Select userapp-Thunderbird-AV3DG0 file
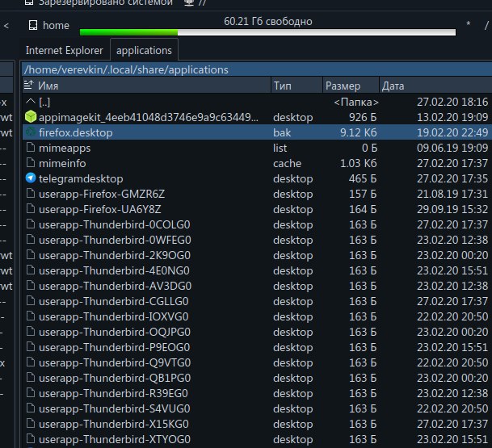 pyautogui.click(x=257, y=286)
